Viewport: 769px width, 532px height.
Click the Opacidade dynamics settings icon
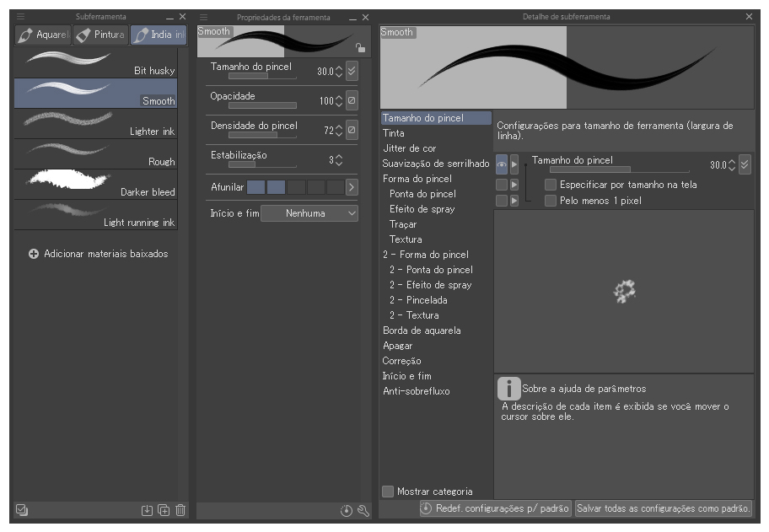point(352,100)
